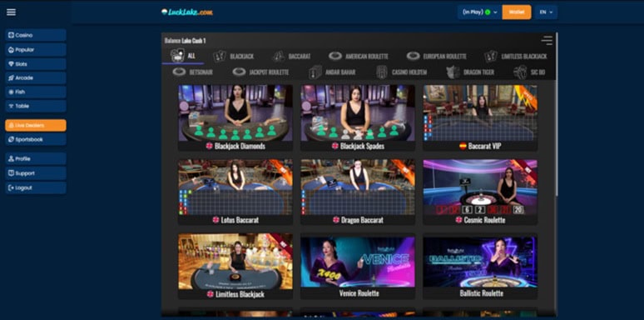The height and width of the screenshot is (320, 644).
Task: Click the 'Cosmic Roulette' title text
Action: coord(484,220)
